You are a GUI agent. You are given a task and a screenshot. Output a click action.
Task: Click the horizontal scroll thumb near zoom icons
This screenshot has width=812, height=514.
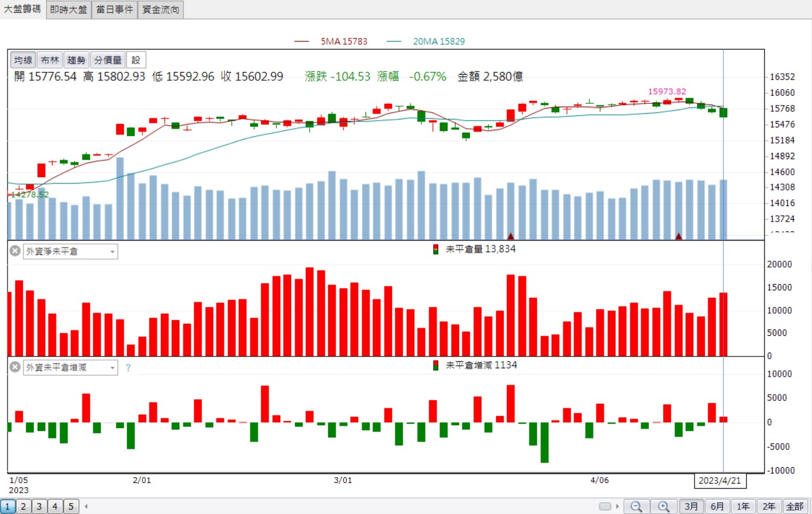[x=605, y=507]
